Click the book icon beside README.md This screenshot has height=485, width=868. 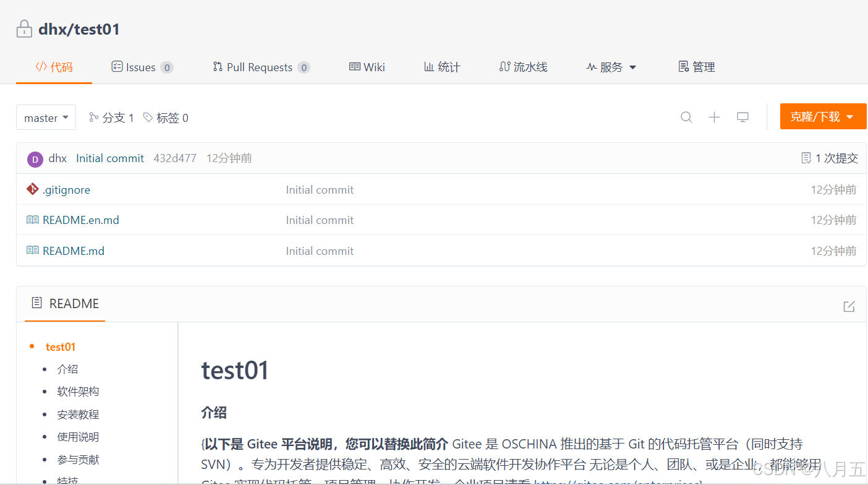[x=33, y=251]
